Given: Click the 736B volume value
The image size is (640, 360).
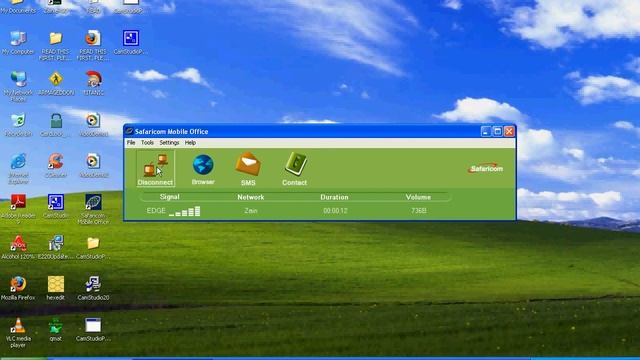Looking at the screenshot, I should (419, 211).
